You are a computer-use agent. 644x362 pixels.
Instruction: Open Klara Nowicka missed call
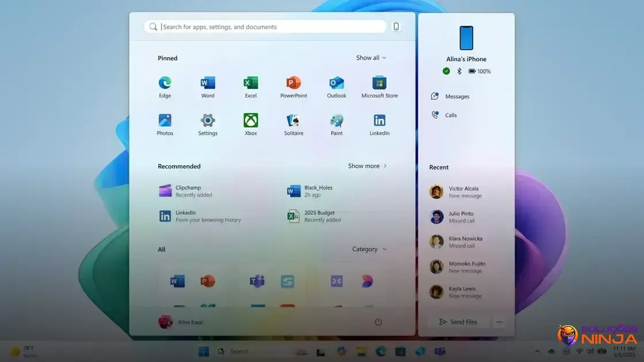click(x=456, y=242)
